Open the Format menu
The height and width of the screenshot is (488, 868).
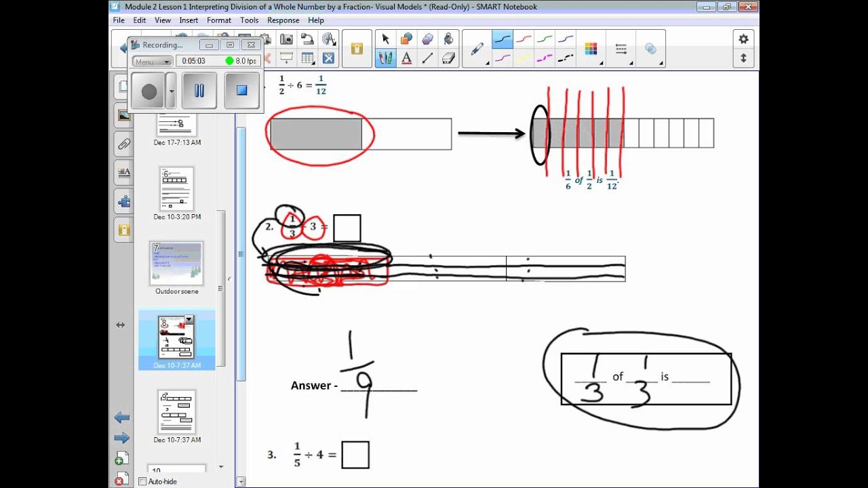pos(219,20)
